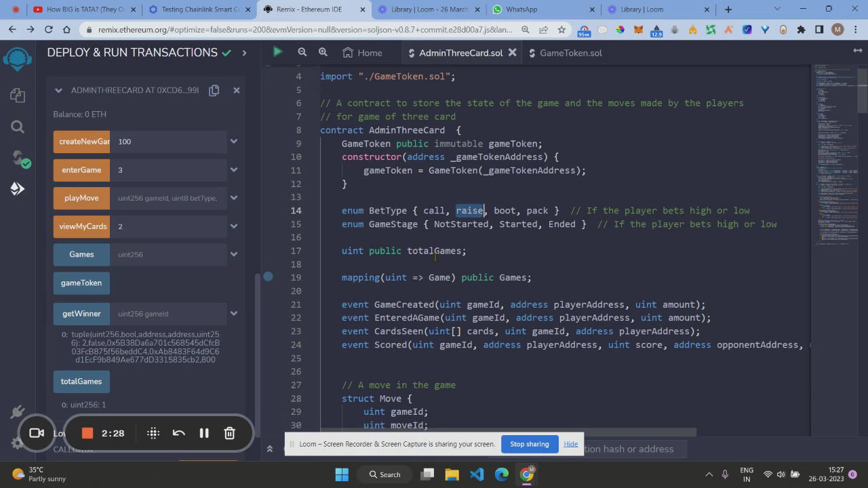Expand the Games function parameters
This screenshot has height=488, width=868.
pos(234,254)
